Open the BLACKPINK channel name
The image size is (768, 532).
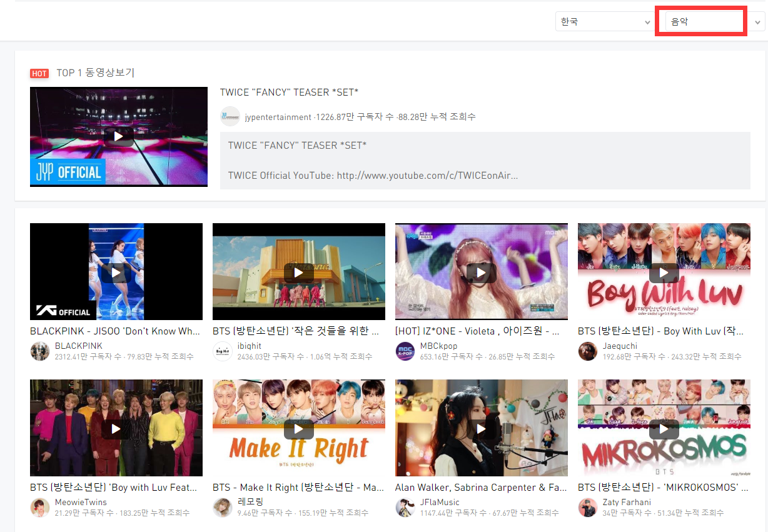coord(78,346)
